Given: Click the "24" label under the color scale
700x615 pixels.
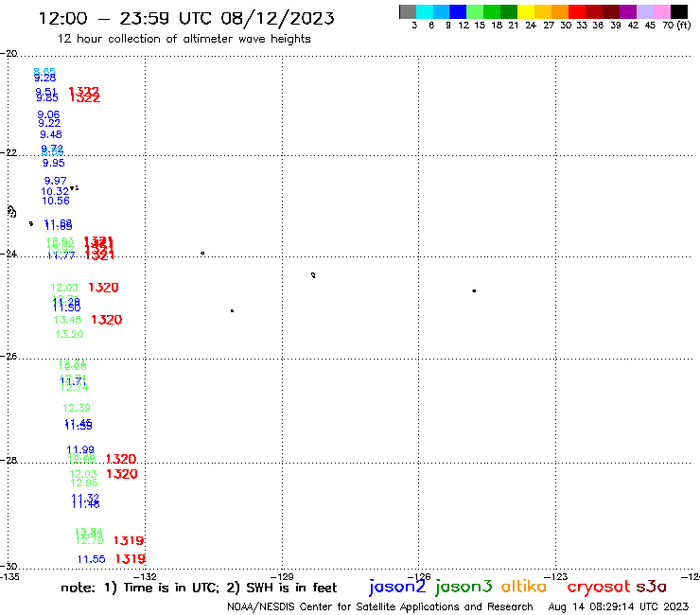Looking at the screenshot, I should 531,26.
